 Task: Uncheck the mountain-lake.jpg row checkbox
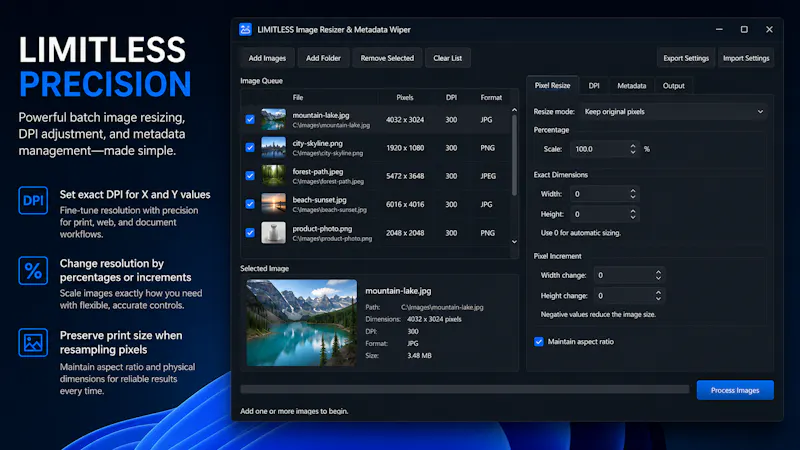pyautogui.click(x=250, y=119)
